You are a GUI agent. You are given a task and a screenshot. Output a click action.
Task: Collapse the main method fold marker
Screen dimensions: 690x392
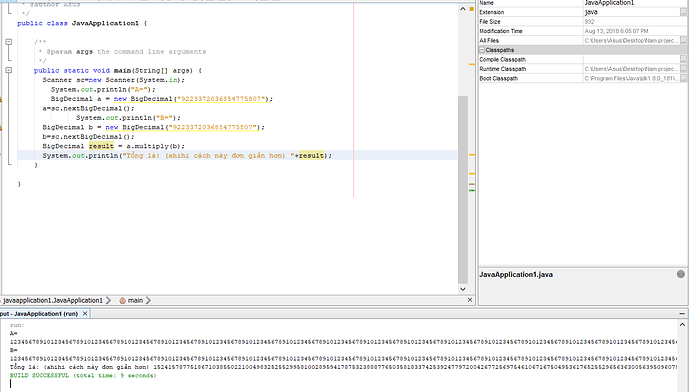click(8, 70)
